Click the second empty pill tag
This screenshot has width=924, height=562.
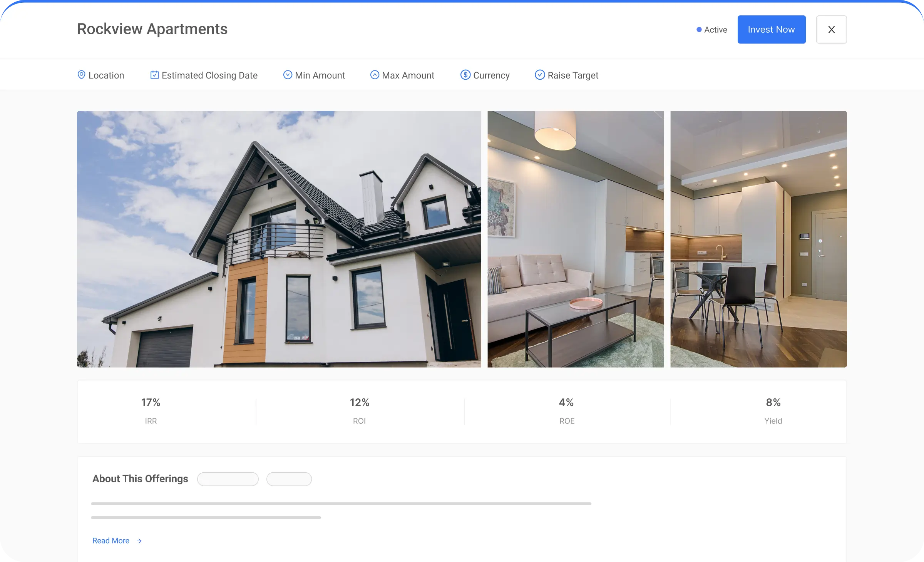(x=289, y=479)
